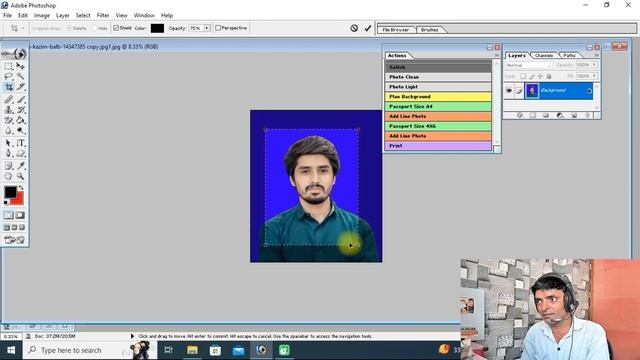This screenshot has height=360, width=640.
Task: Enable the Perspective checkbox
Action: point(218,28)
